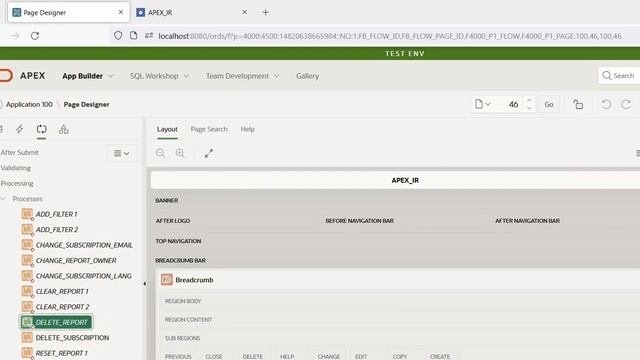Click the browser reload button
This screenshot has height=360, width=640.
coord(35,36)
